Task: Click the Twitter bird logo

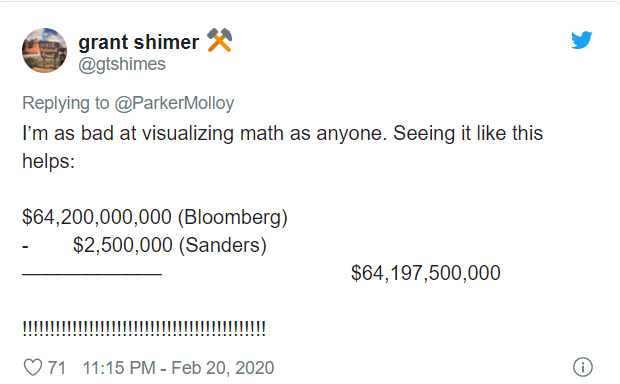Action: point(582,40)
